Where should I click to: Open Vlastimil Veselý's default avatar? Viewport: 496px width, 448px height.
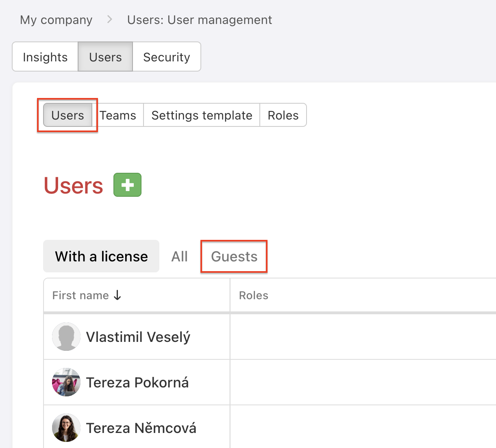(x=66, y=337)
